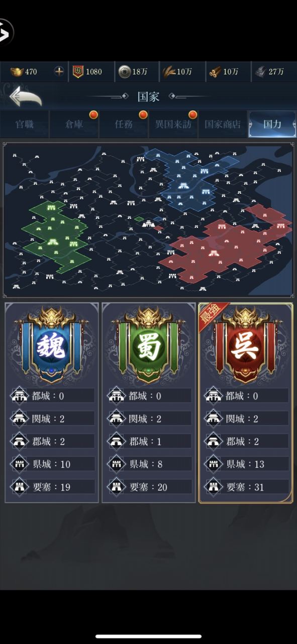Screen dimensions: 297x644
Task: Switch to the 倉庫 tab
Action: pyautogui.click(x=74, y=124)
